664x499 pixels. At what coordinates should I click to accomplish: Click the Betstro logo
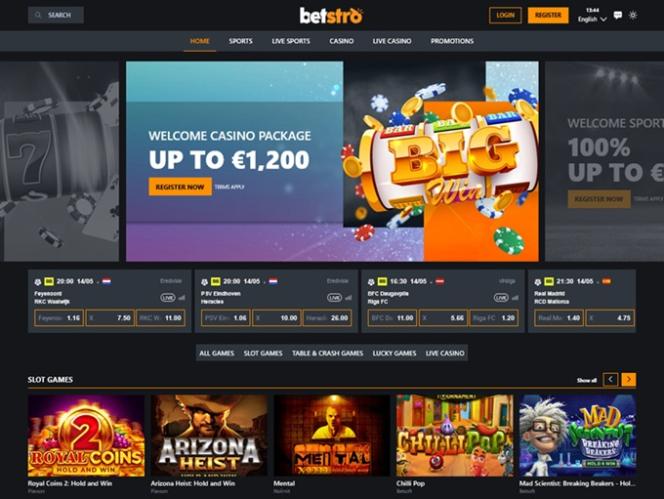pyautogui.click(x=331, y=15)
